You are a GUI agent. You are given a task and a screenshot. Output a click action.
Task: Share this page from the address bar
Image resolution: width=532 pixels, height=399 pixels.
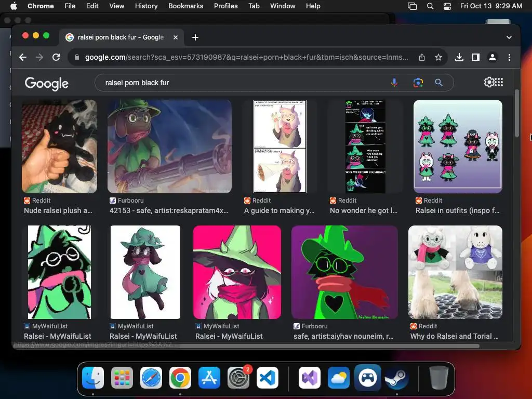[422, 57]
